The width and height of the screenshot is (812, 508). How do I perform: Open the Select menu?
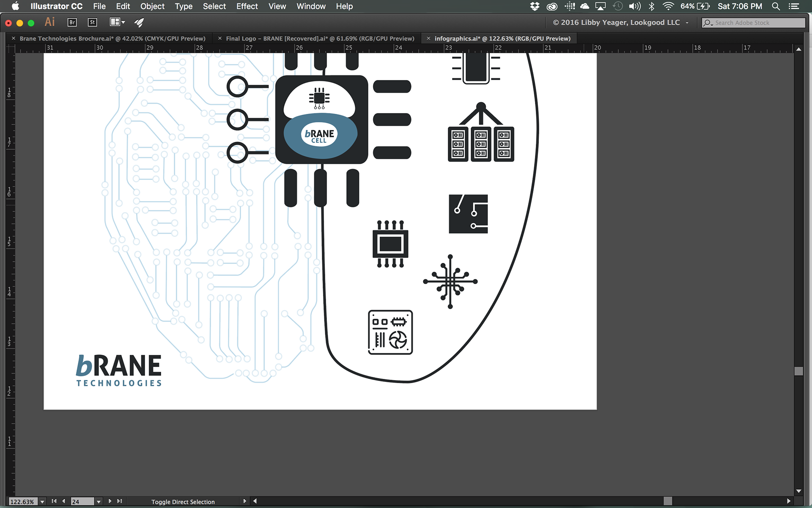pos(214,6)
